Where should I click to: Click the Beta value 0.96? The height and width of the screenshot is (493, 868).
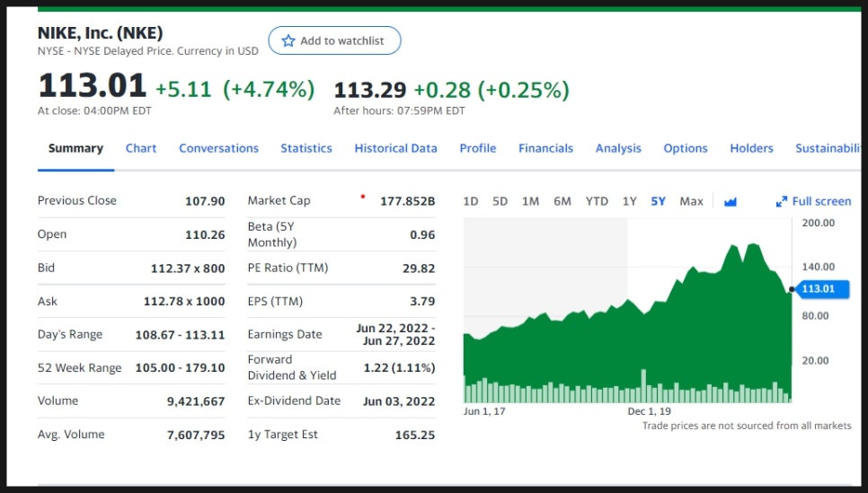(x=422, y=235)
